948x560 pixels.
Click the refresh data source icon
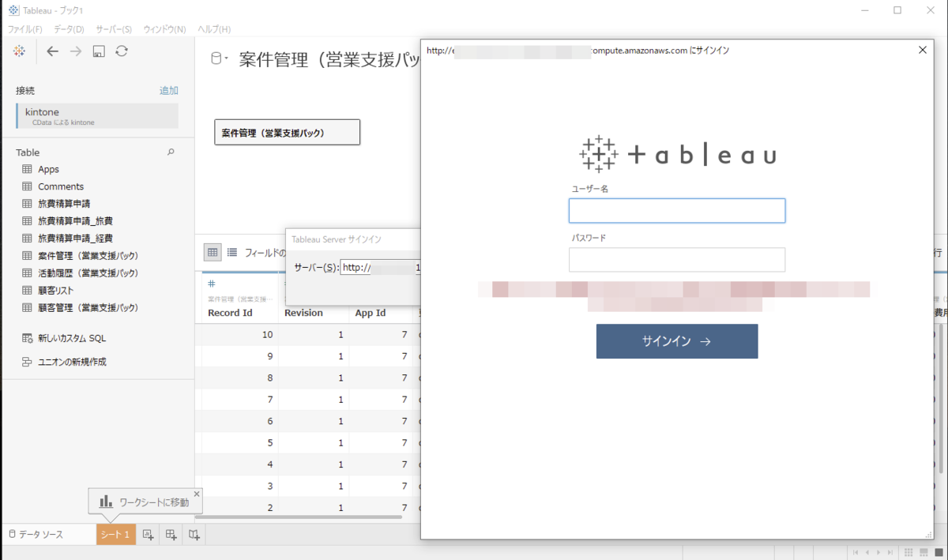[x=122, y=51]
